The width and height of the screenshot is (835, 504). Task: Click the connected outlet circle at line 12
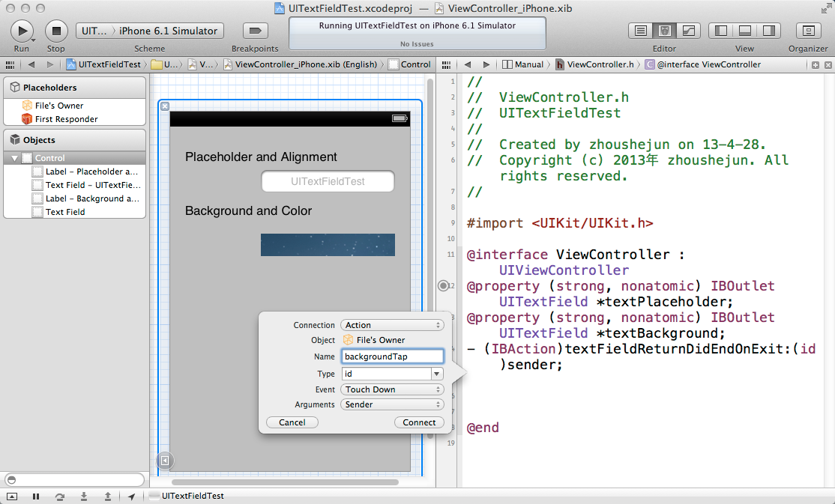(443, 286)
